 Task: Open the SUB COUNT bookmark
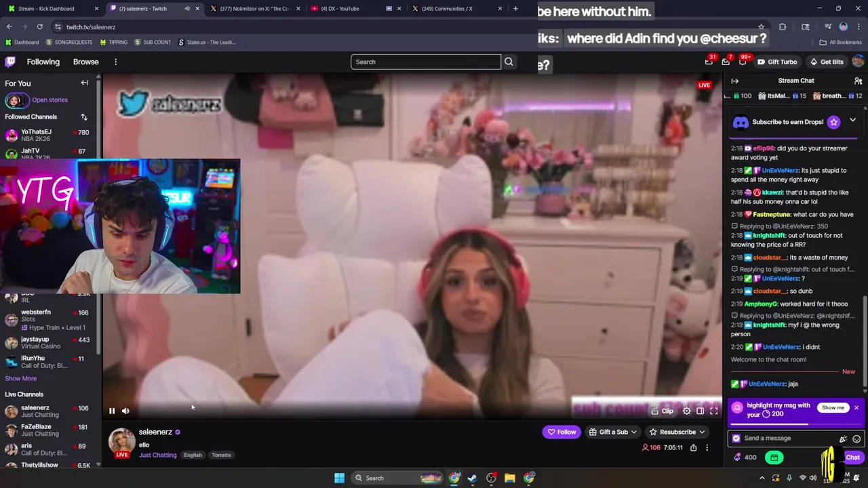pos(153,42)
